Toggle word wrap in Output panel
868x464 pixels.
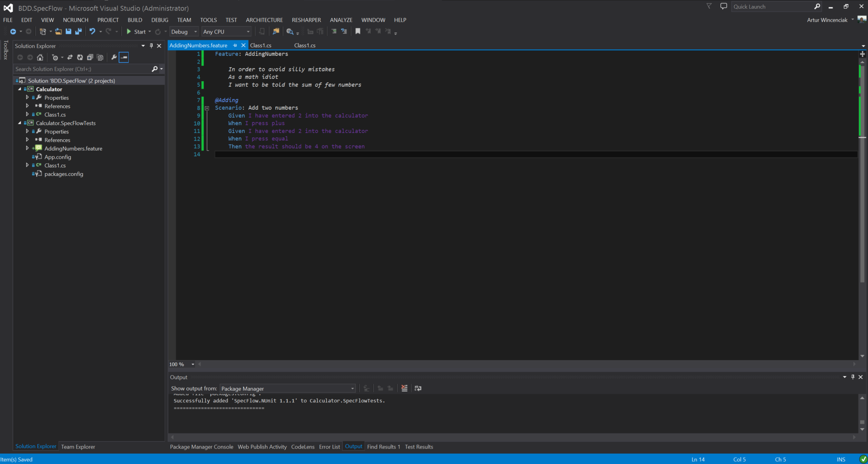(418, 388)
